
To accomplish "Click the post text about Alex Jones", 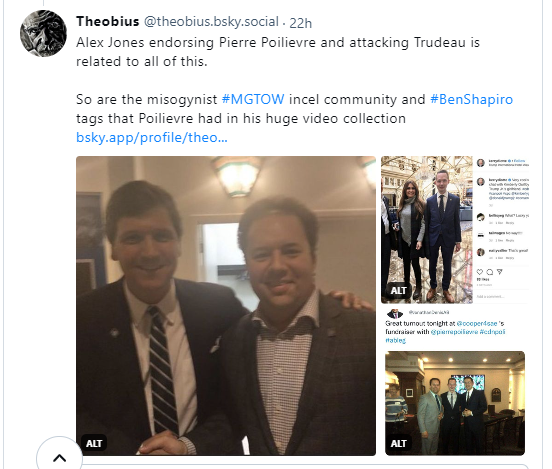I will coord(278,52).
